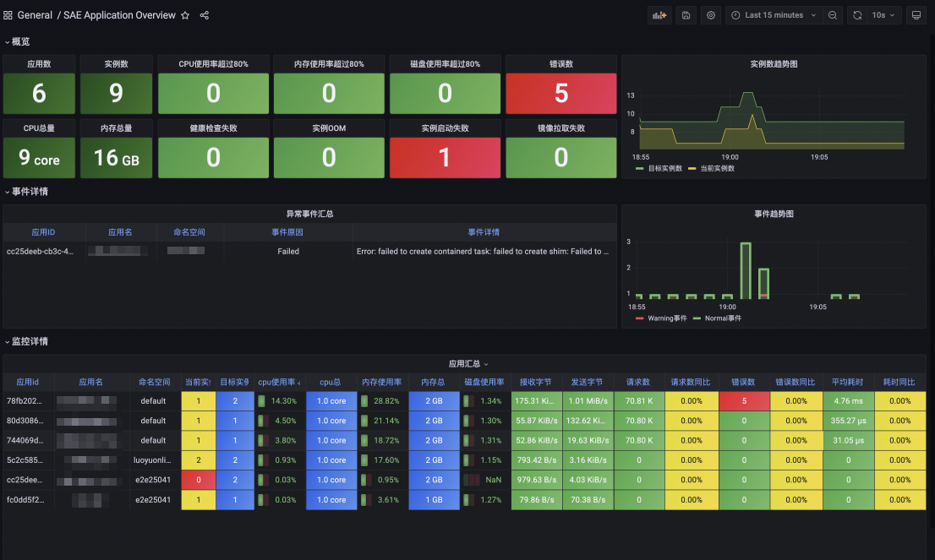
Task: Click the red 当前实例 cell showing 0
Action: click(199, 480)
